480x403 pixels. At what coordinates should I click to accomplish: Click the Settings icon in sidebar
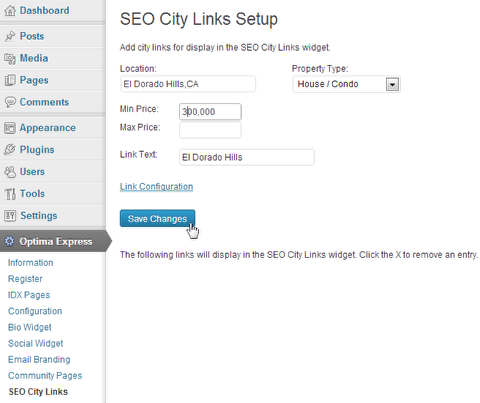(x=10, y=216)
